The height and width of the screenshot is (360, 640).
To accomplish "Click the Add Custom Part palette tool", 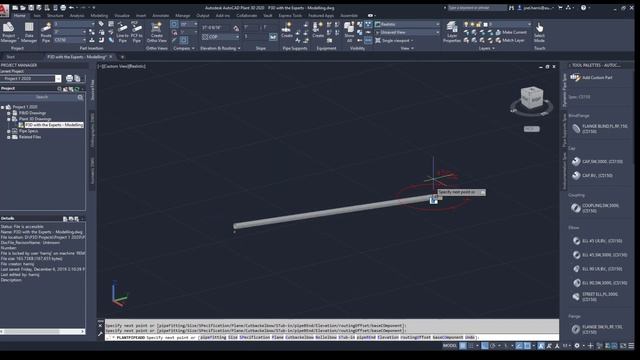I will 591,78.
